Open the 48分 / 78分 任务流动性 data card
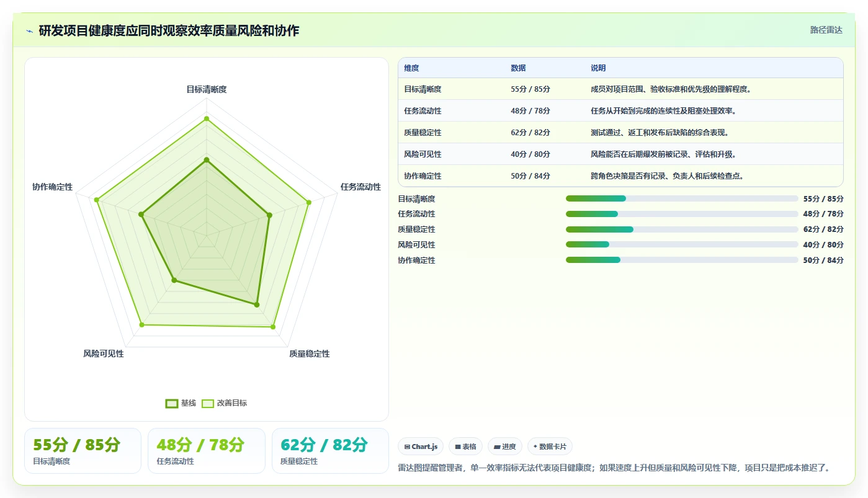The width and height of the screenshot is (868, 498). [207, 451]
